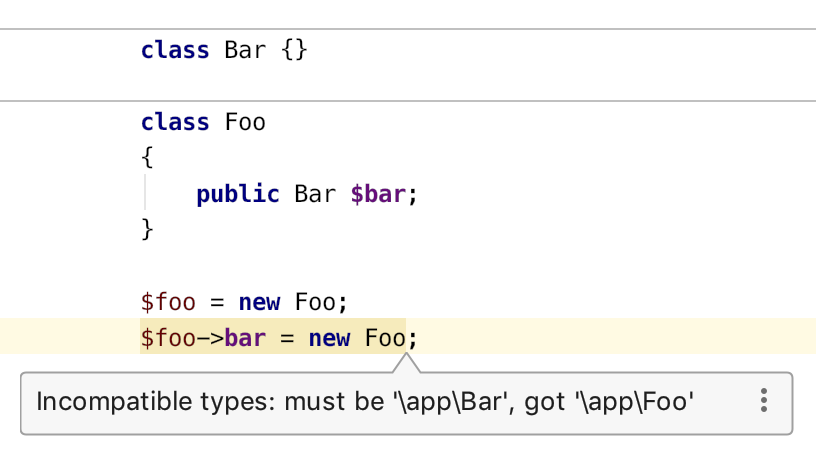The image size is (816, 456).
Task: Click the 'public Bar $bar;' property line
Action: [x=307, y=195]
